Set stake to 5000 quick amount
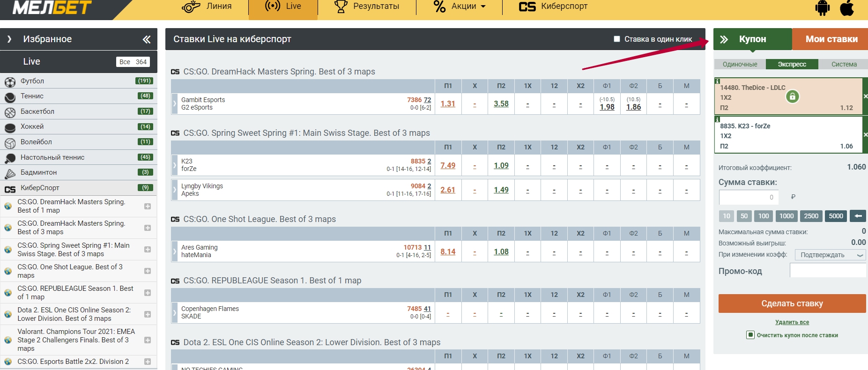Screen dimensions: 868x370 [x=836, y=216]
